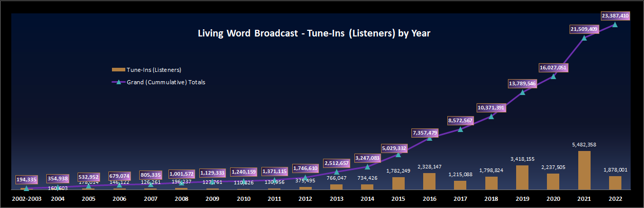This screenshot has width=644, height=208.
Task: Click the bar value label 734,426
Action: pyautogui.click(x=368, y=178)
